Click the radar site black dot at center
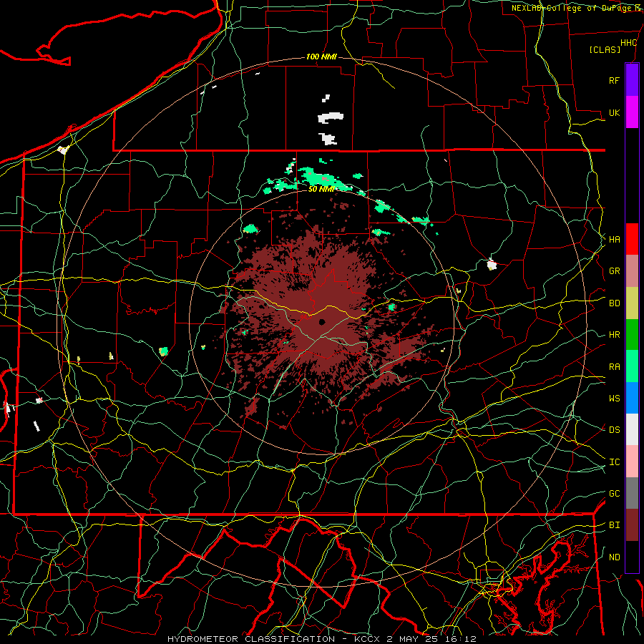The height and width of the screenshot is (644, 644). click(x=321, y=322)
